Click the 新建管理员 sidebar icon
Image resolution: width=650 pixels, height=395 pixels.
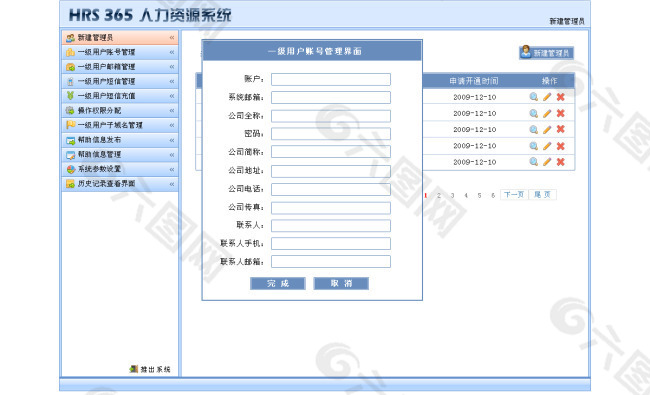click(x=70, y=38)
